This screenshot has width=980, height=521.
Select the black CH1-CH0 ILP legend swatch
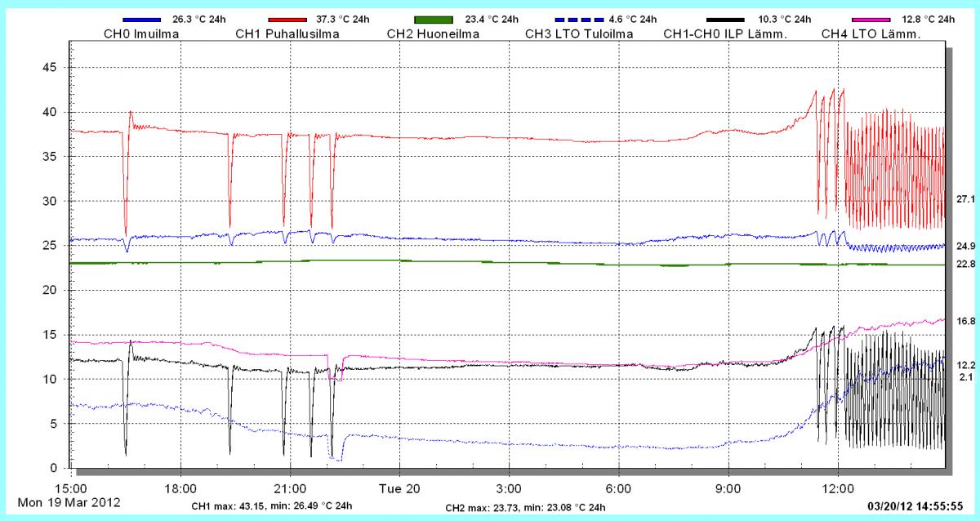(x=726, y=19)
